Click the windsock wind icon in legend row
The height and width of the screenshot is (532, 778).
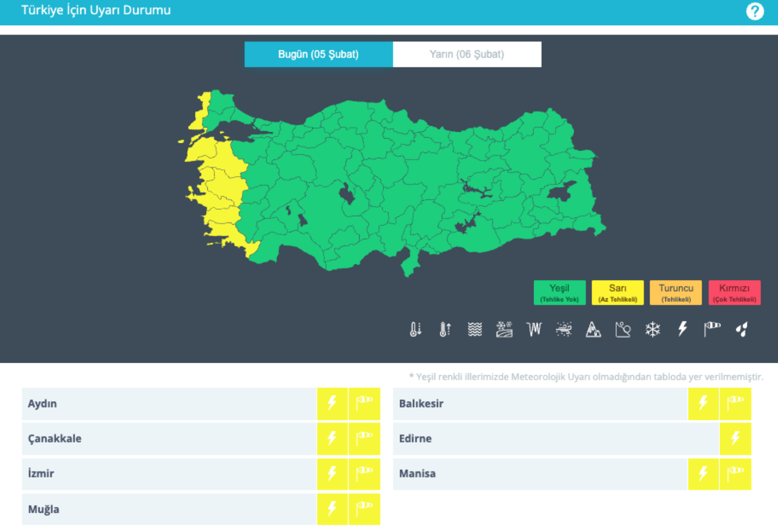point(712,329)
